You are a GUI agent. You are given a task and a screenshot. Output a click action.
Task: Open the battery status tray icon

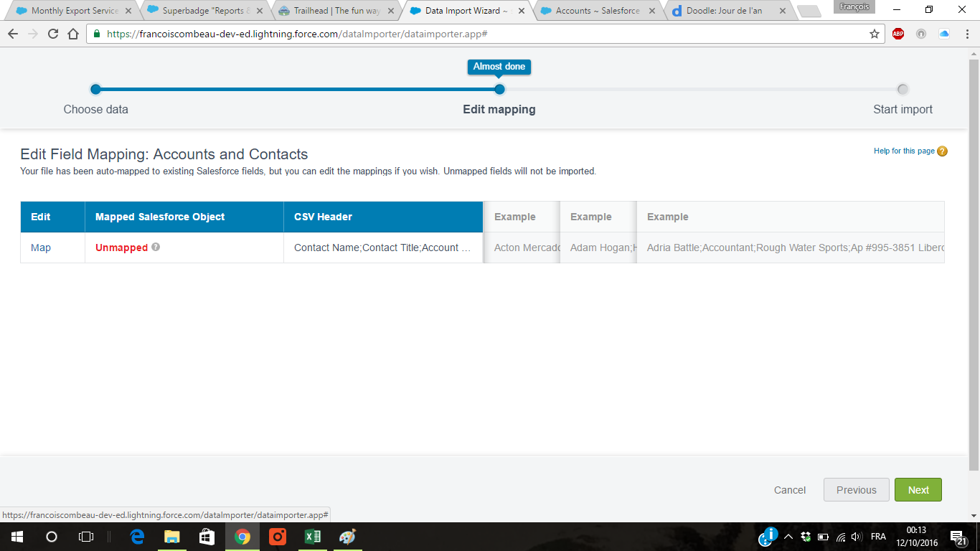coord(823,537)
